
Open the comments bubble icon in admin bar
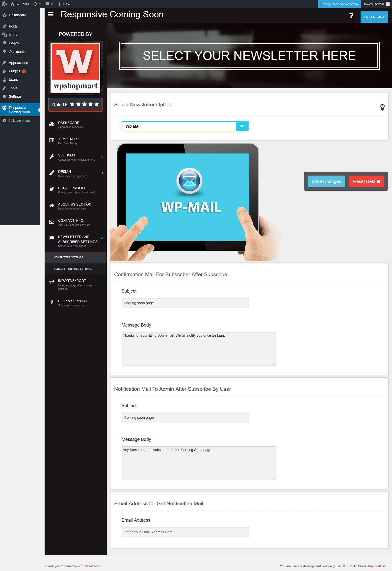pyautogui.click(x=47, y=4)
